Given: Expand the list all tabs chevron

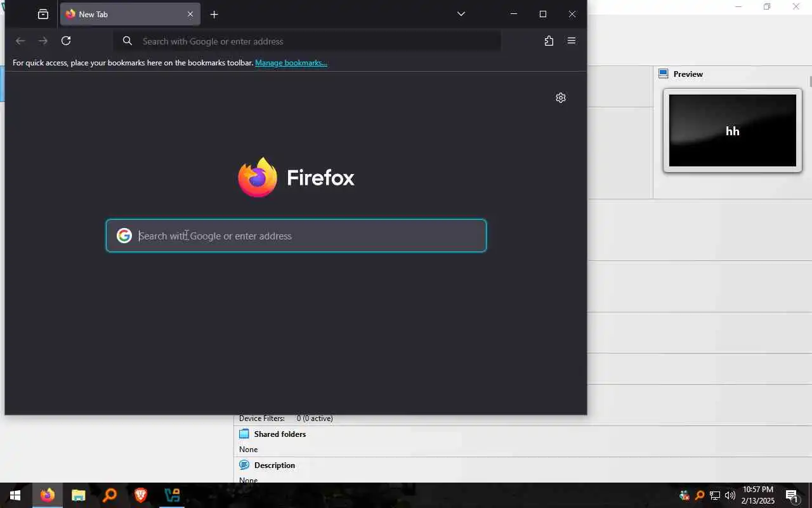Looking at the screenshot, I should [x=461, y=14].
